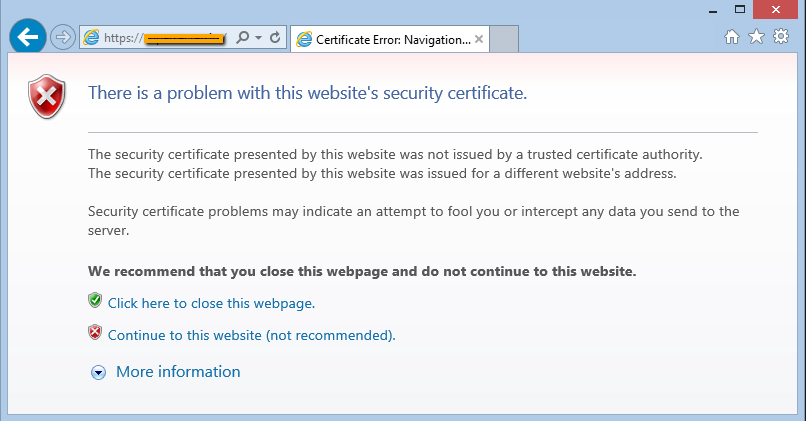
Task: Click 'Click here to close this webpage' link
Action: [211, 303]
